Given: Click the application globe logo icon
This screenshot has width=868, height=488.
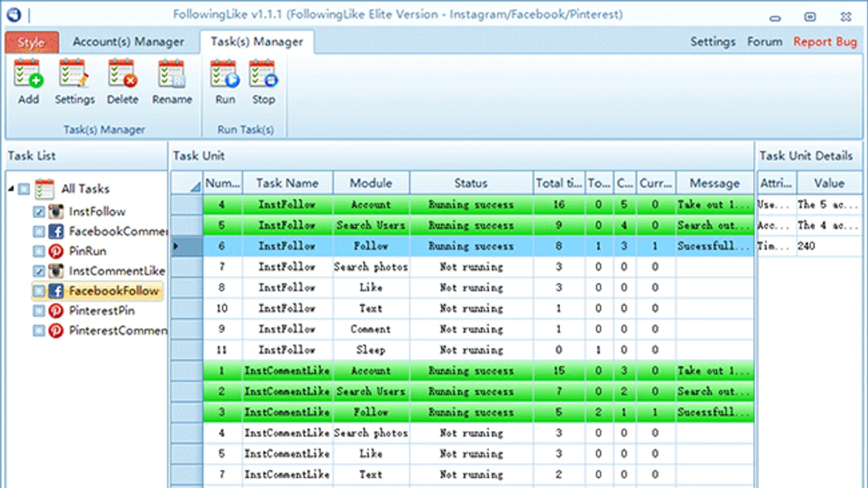Looking at the screenshot, I should click(x=14, y=15).
